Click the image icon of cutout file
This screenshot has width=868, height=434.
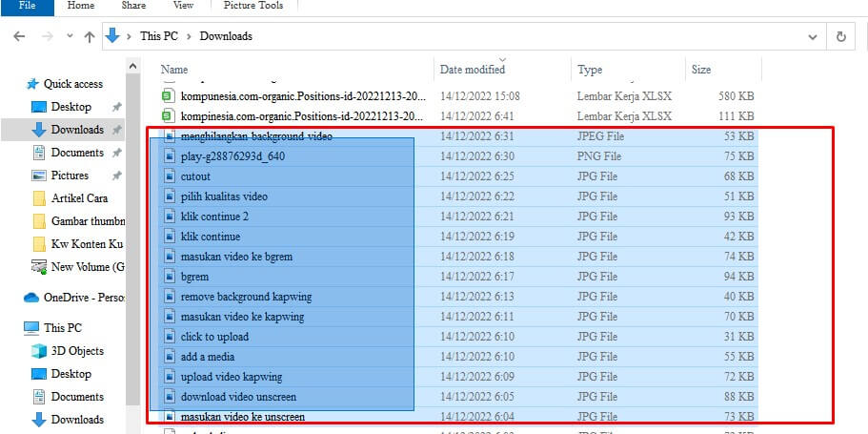(170, 176)
